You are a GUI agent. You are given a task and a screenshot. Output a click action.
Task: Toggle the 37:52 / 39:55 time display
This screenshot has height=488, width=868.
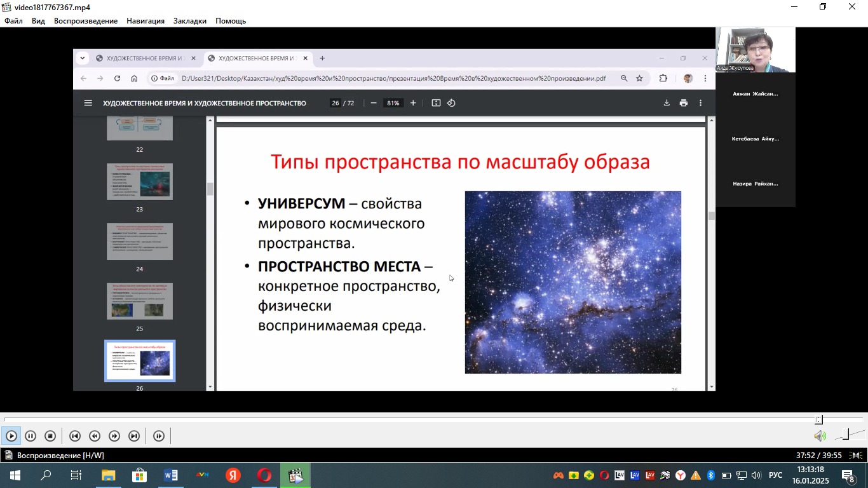click(x=818, y=456)
